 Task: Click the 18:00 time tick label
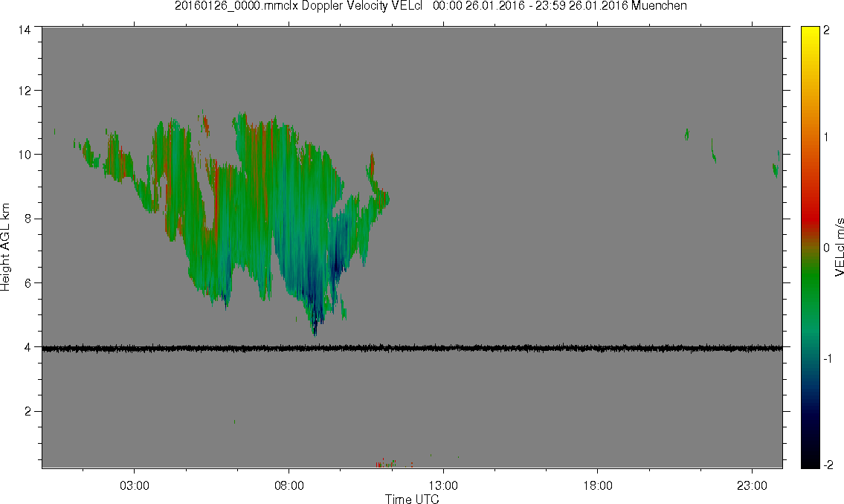[x=598, y=485]
